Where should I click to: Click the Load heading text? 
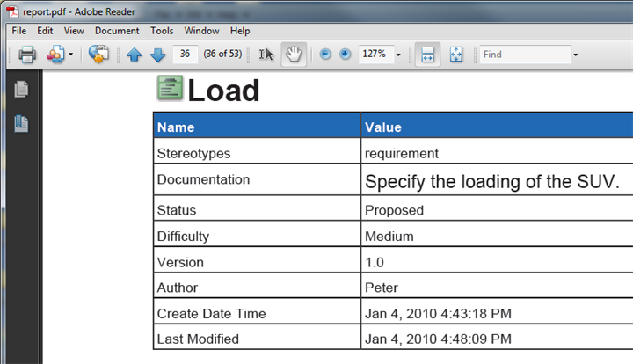tap(223, 91)
